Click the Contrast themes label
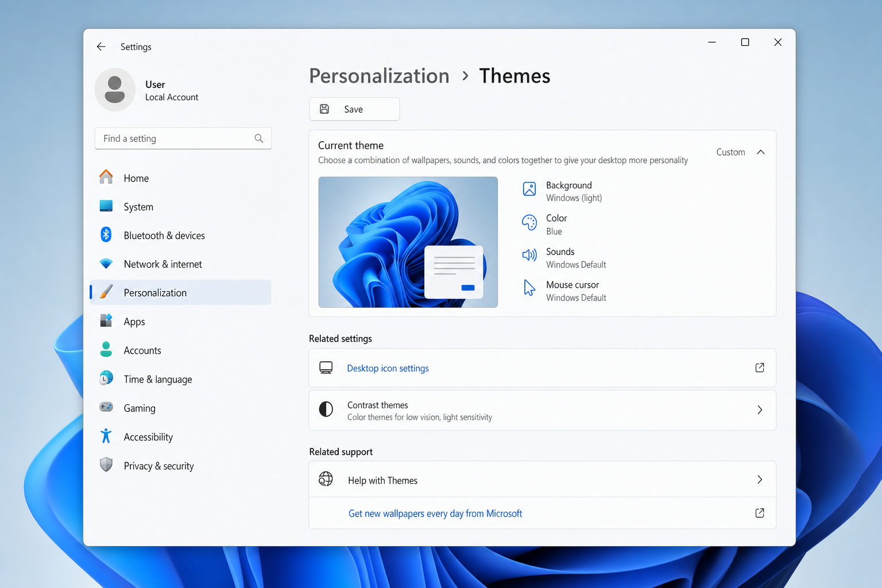882x588 pixels. tap(377, 405)
